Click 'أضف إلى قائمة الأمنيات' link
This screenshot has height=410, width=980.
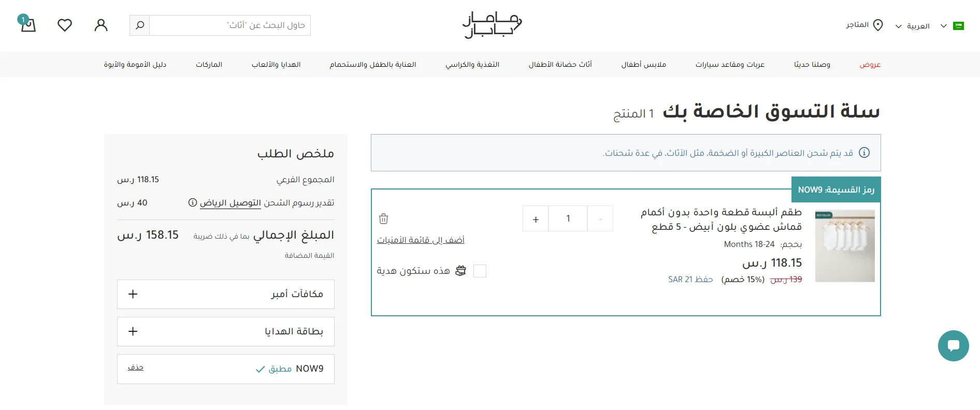tap(421, 240)
